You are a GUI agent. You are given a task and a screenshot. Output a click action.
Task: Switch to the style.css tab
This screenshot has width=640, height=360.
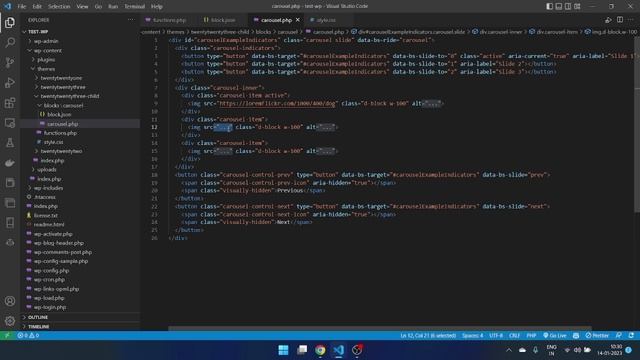coord(326,20)
